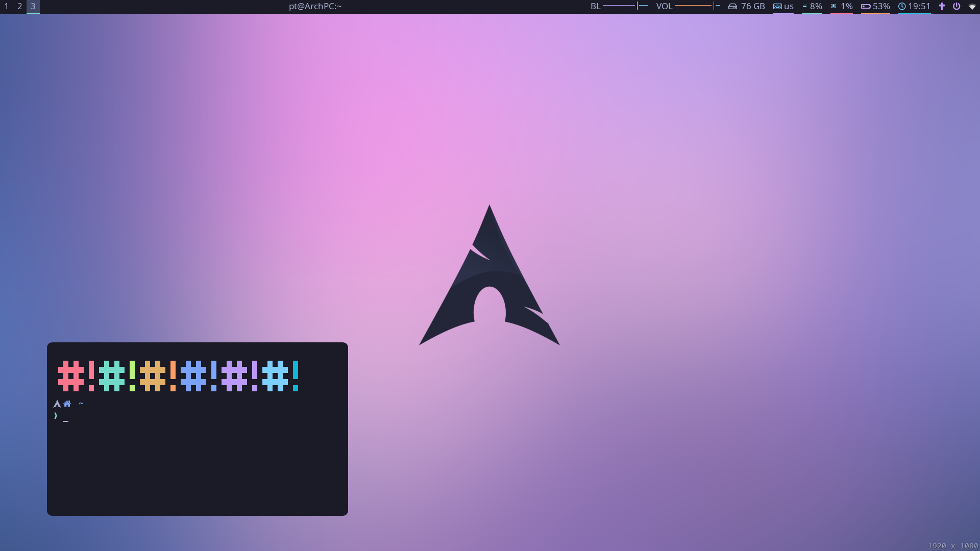Image resolution: width=980 pixels, height=551 pixels.
Task: Click the clock icon
Action: coord(902,7)
